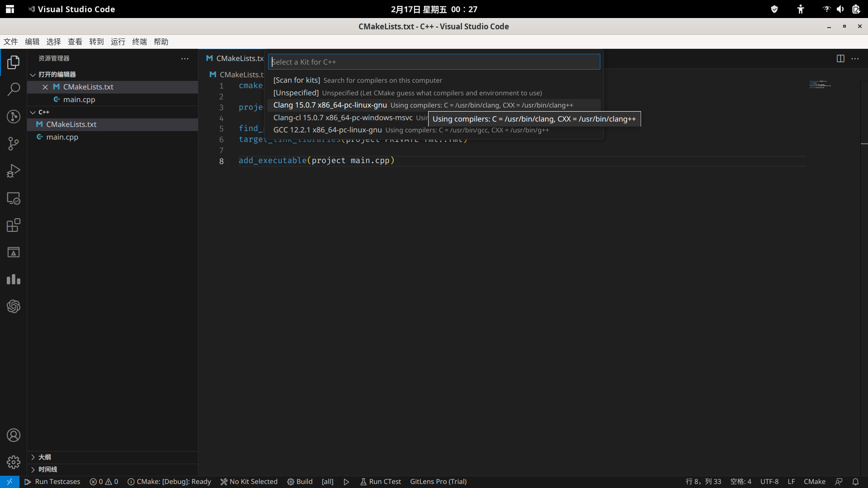Open the accessibility menu in top panel
The width and height of the screenshot is (868, 488).
coord(800,9)
